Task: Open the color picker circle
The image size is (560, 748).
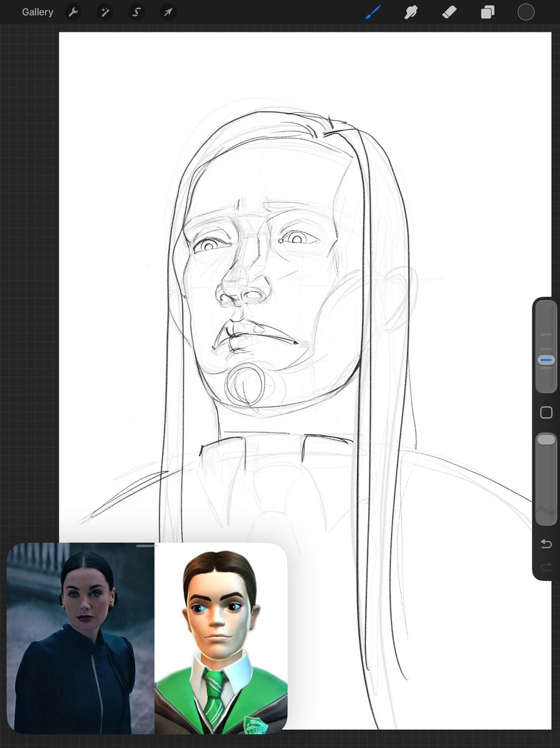Action: (x=526, y=12)
